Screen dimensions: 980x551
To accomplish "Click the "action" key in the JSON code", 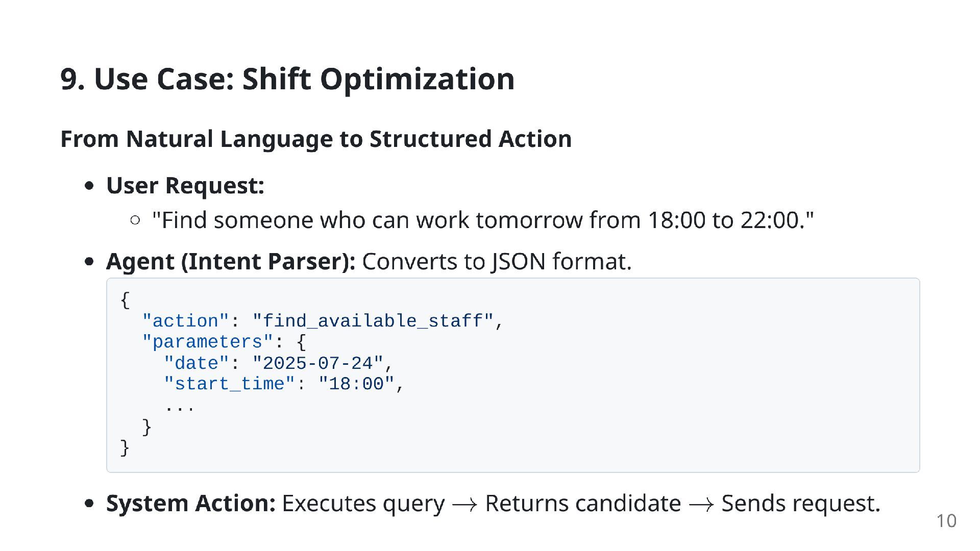I will coord(185,321).
